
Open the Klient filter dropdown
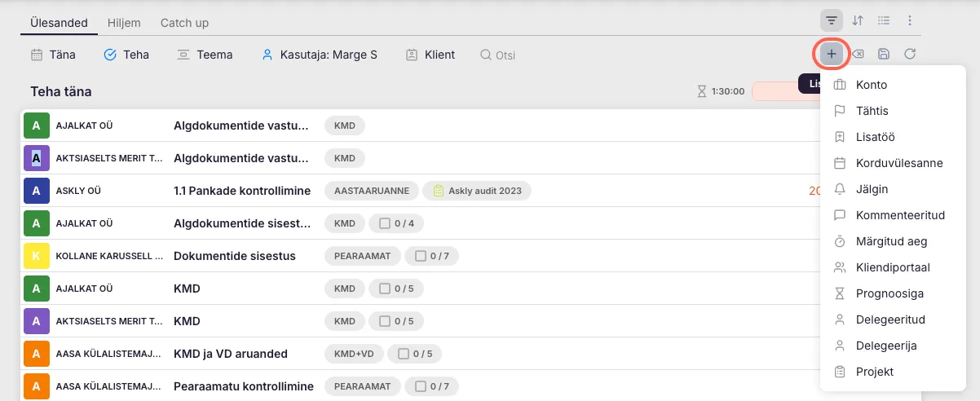tap(430, 55)
